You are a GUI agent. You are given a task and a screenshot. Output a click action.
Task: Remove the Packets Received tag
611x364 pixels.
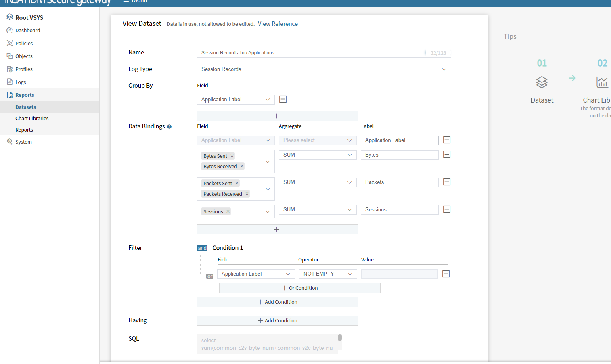[x=247, y=194]
